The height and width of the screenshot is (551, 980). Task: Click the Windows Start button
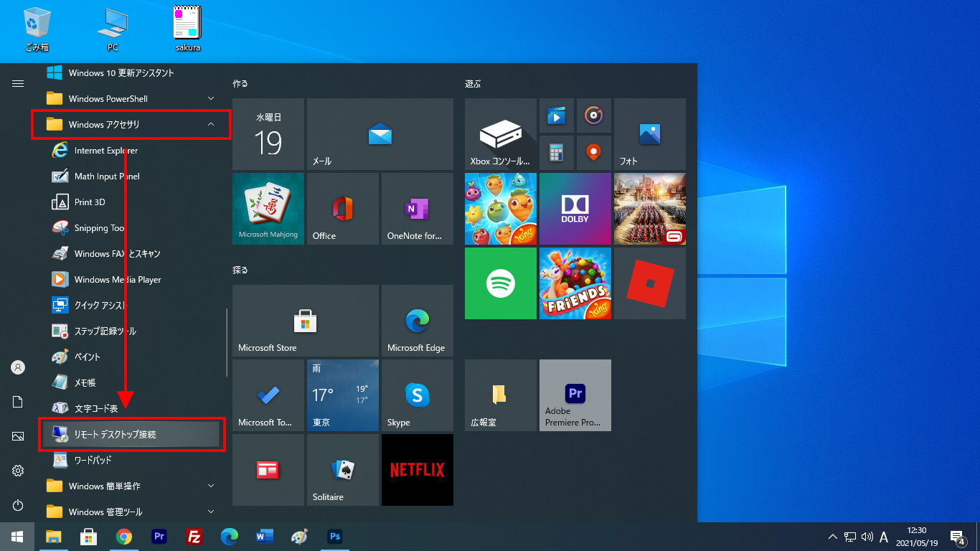17,537
